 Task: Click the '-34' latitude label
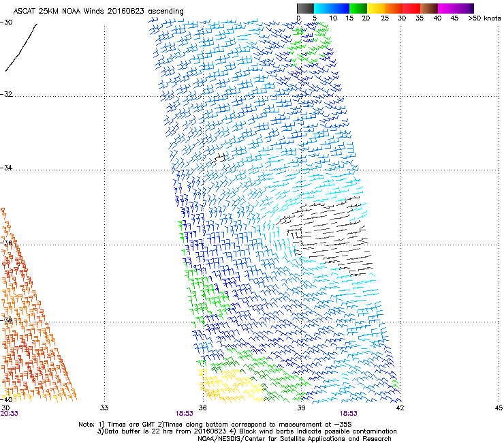click(6, 168)
